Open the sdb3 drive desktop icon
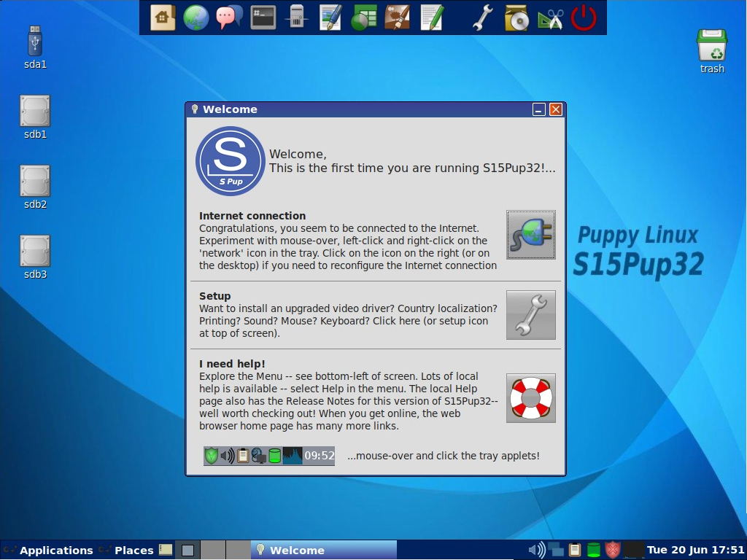Viewport: 747px width, 560px height. pyautogui.click(x=35, y=257)
